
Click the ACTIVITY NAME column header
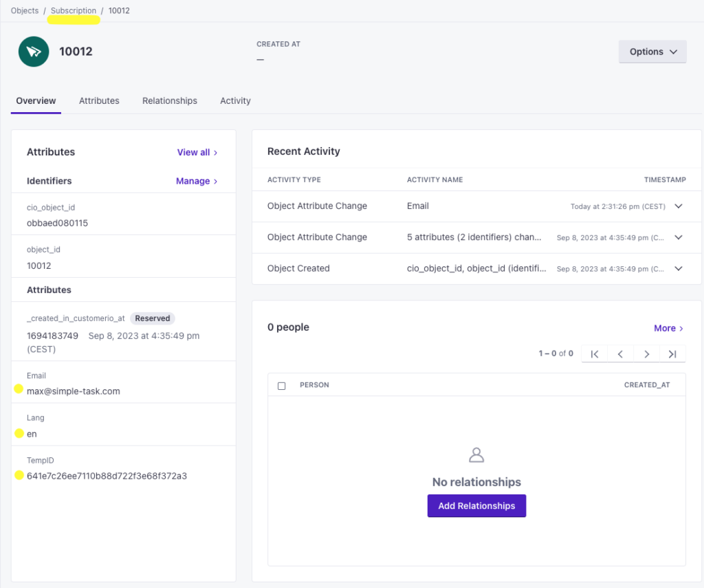point(434,179)
